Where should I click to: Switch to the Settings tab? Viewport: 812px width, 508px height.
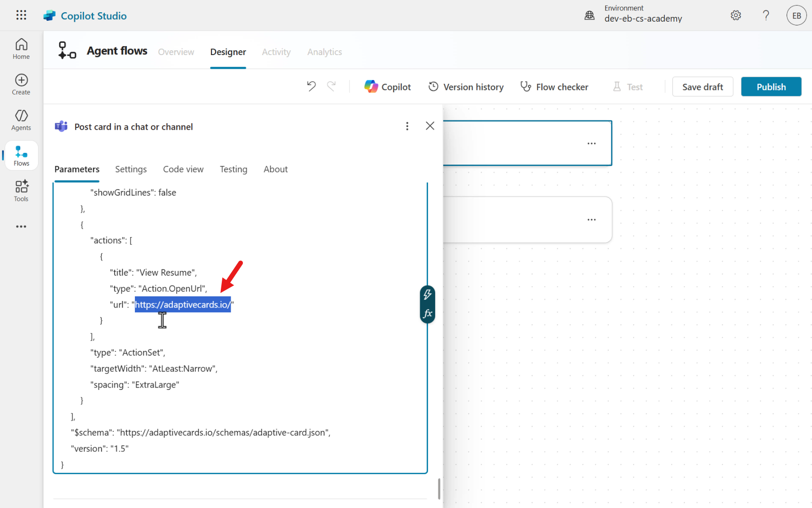pos(131,169)
